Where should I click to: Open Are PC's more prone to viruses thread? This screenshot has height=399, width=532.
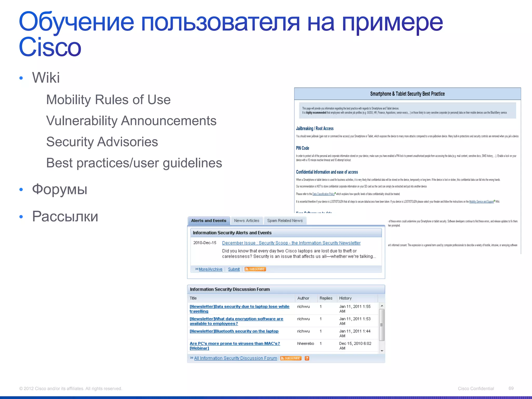[x=235, y=346]
